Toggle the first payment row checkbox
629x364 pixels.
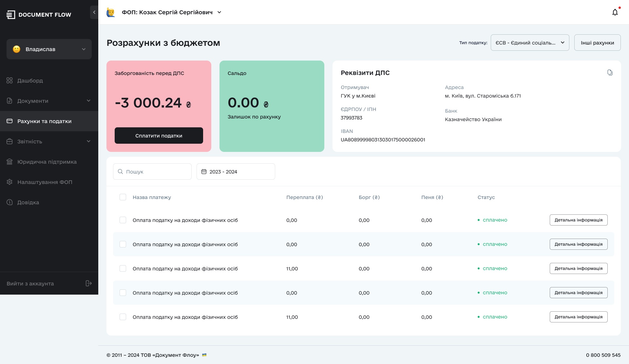123,220
